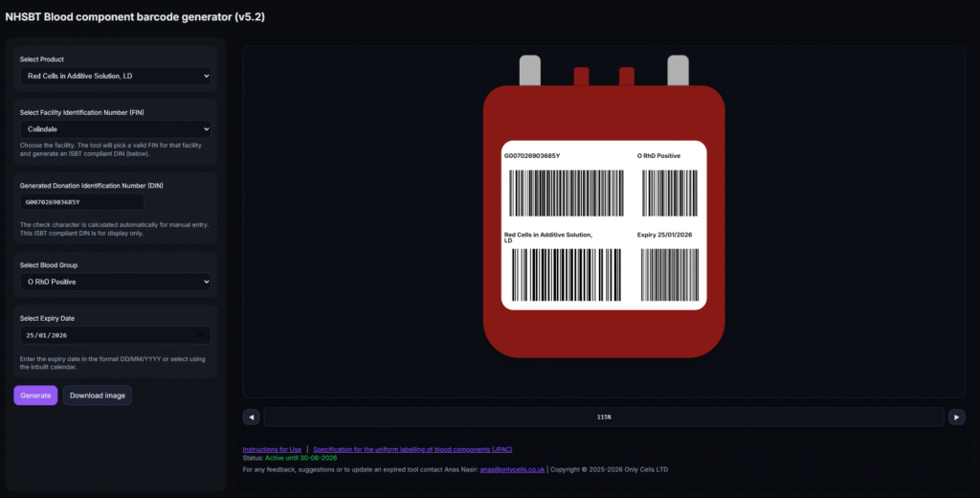
Task: Click the expiry date barcode on label
Action: [670, 276]
